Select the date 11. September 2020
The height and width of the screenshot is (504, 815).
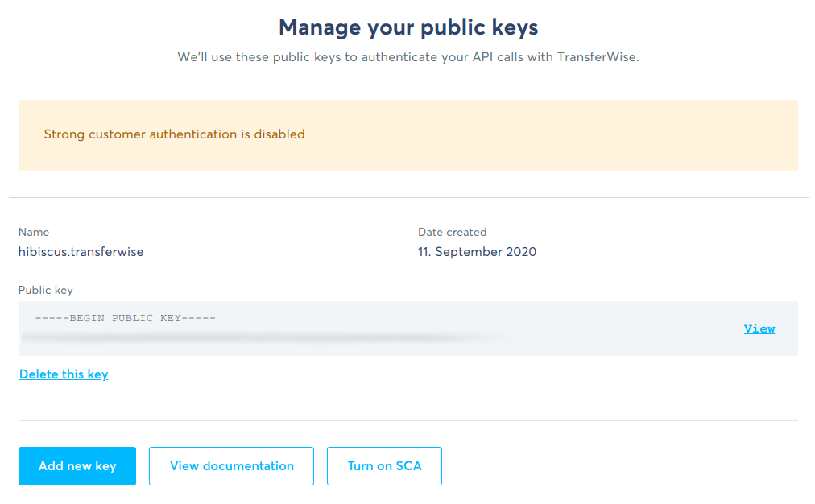click(477, 252)
